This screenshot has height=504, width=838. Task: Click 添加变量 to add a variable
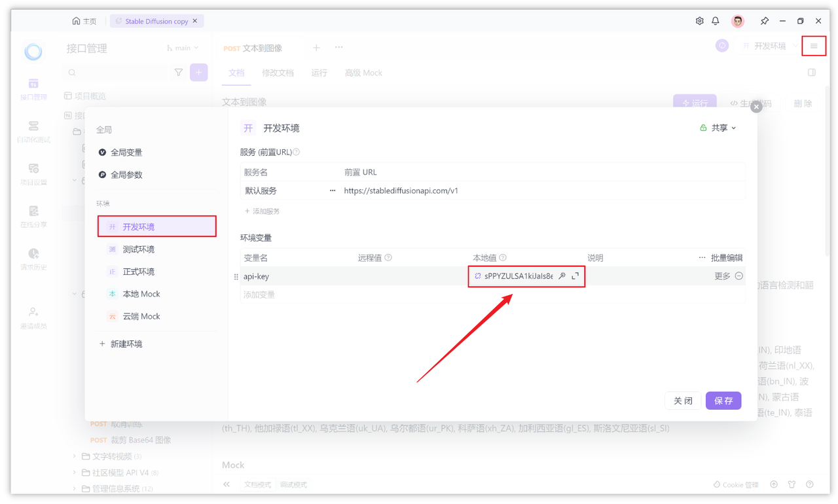point(259,295)
